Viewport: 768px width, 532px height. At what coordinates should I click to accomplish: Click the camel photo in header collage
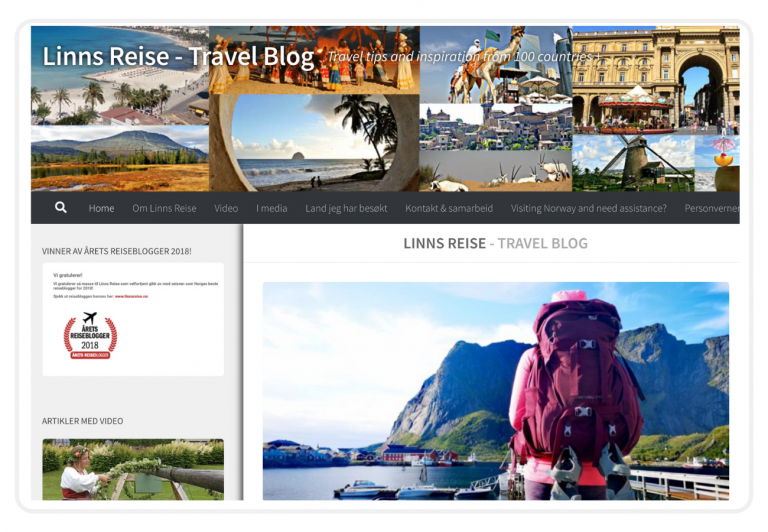(496, 64)
